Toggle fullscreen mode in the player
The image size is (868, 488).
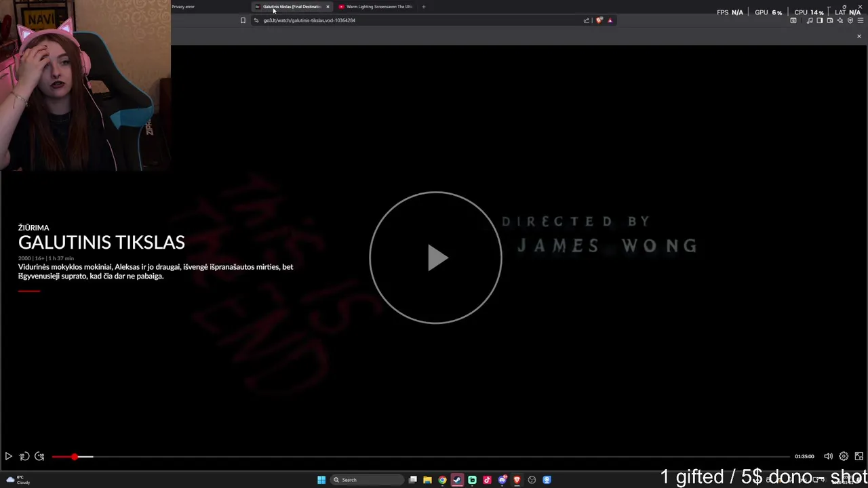pyautogui.click(x=859, y=457)
